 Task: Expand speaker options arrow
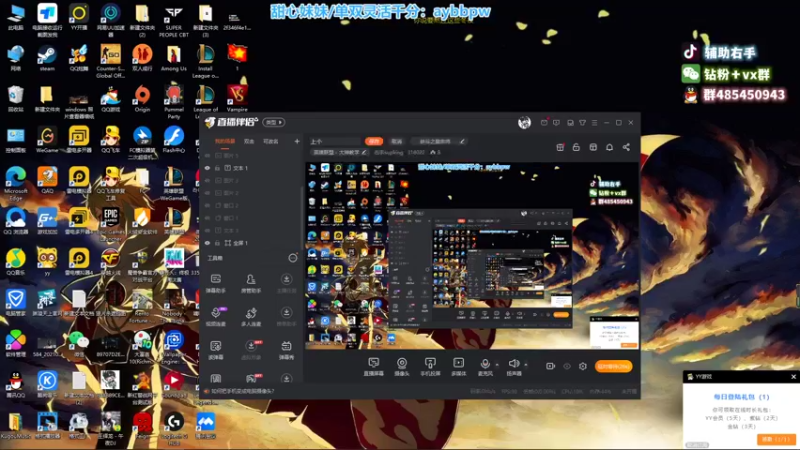526,365
